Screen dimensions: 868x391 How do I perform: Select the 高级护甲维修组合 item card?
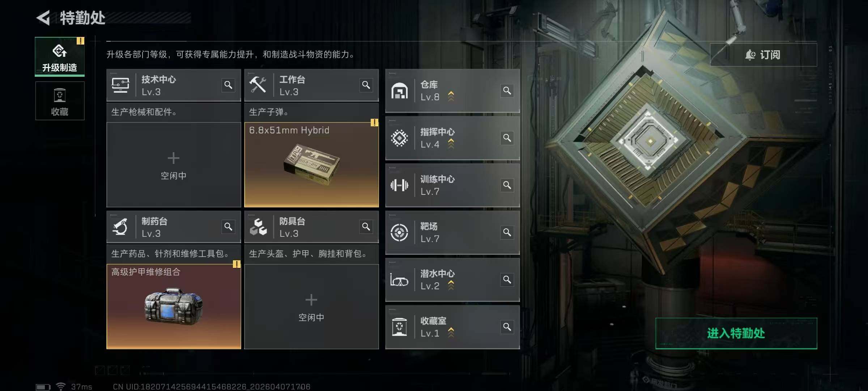174,307
